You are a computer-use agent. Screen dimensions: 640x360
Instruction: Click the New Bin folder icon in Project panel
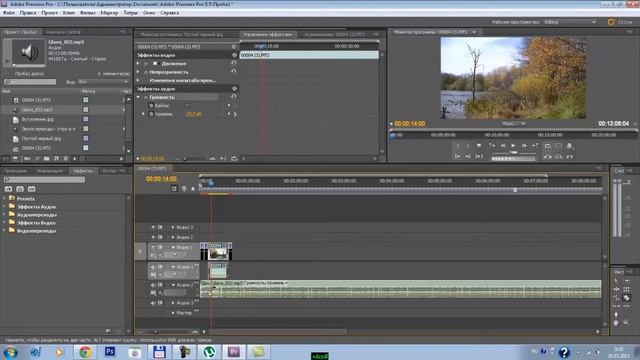coord(46,158)
